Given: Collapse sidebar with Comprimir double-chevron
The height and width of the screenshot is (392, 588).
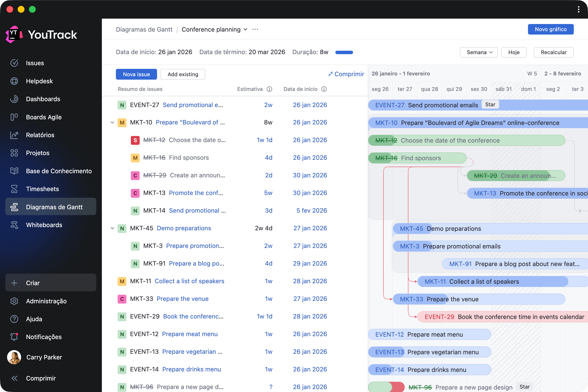Looking at the screenshot, I should pyautogui.click(x=14, y=378).
